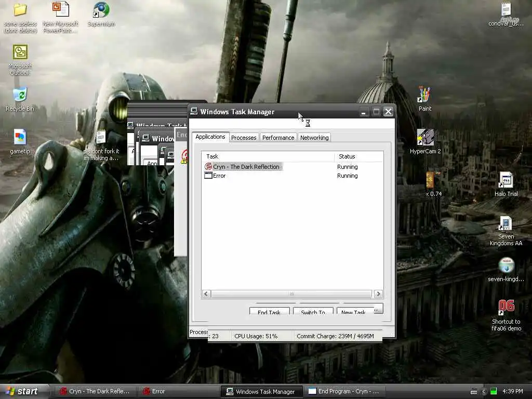Click the End Task button
Viewport: 532px width, 399px height.
[269, 311]
